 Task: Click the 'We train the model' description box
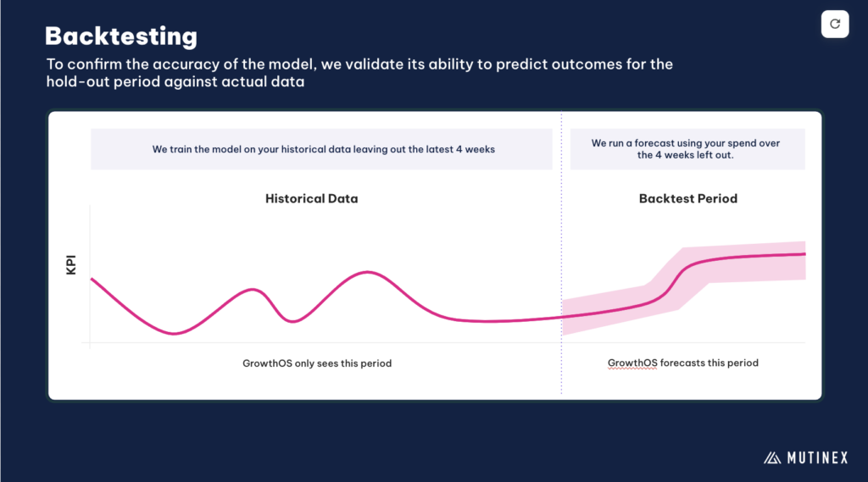(321, 149)
